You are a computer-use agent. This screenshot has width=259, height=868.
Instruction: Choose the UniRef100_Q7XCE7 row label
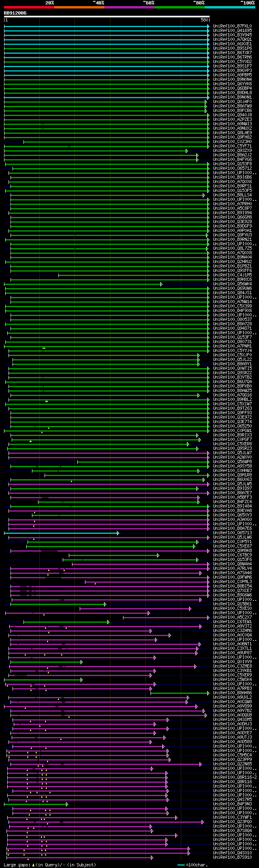click(x=232, y=591)
